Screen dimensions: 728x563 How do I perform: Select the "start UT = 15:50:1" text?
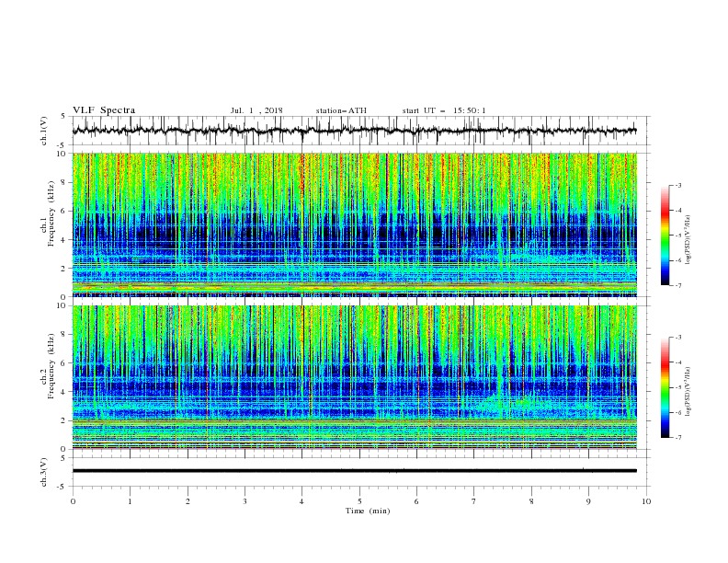click(444, 110)
